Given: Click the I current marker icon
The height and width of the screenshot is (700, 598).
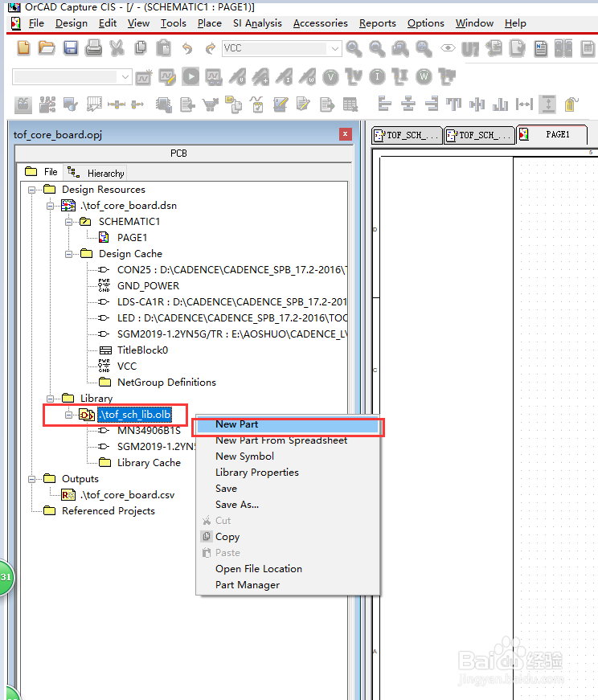Looking at the screenshot, I should click(378, 77).
